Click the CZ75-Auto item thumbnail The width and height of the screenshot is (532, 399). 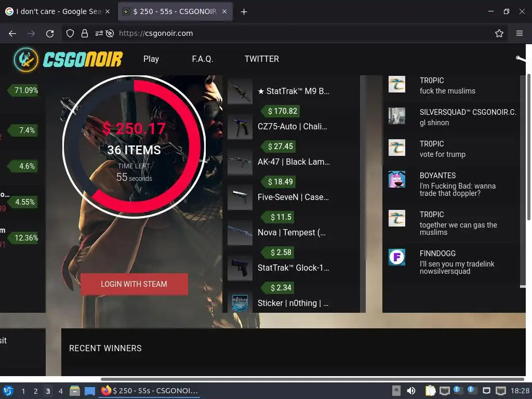pos(240,127)
